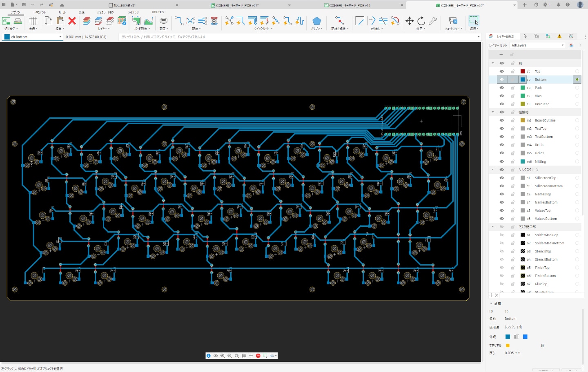Collapse the シルクスクリーン layer group
The image size is (588, 372).
click(x=493, y=170)
